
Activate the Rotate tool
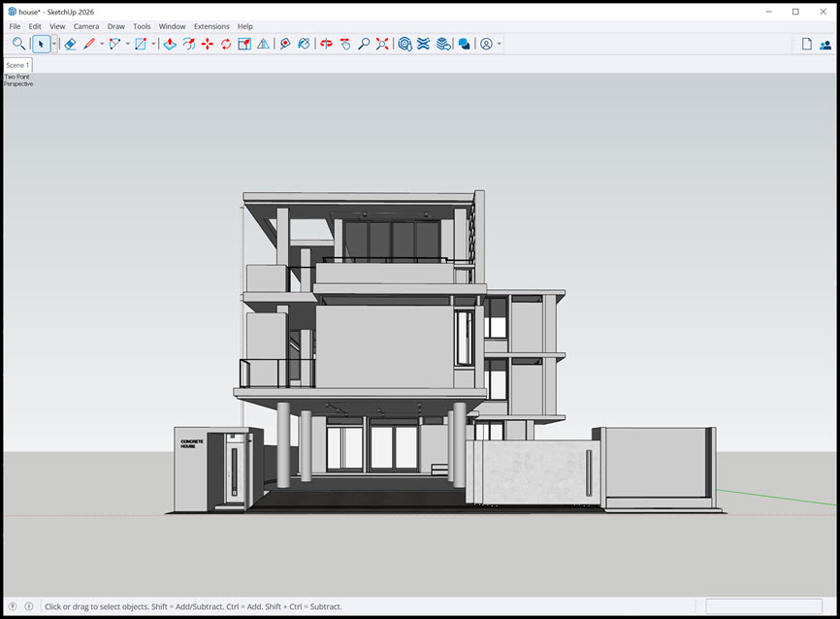click(x=226, y=44)
